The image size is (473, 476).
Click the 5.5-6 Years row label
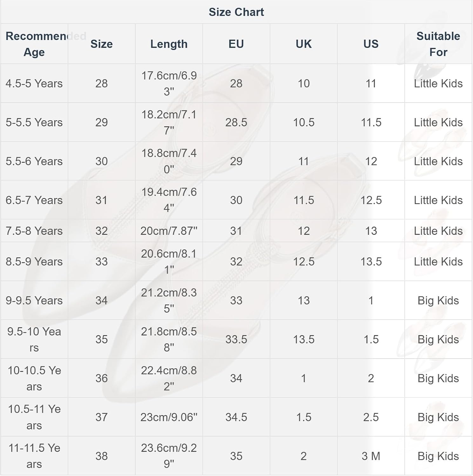tap(34, 161)
